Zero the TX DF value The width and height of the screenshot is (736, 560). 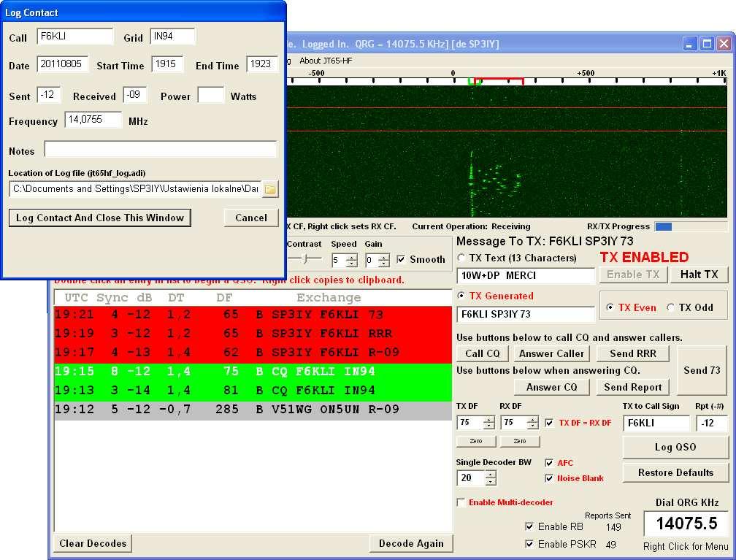(476, 441)
